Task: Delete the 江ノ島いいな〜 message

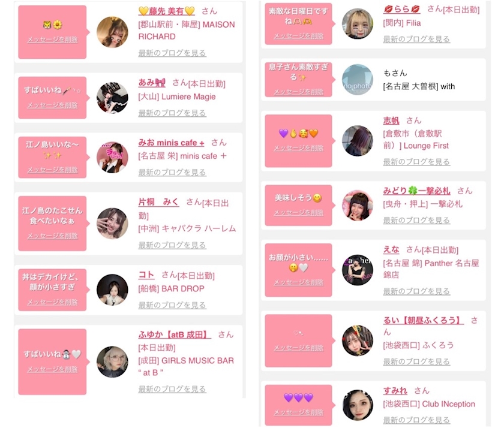Action: click(x=52, y=170)
